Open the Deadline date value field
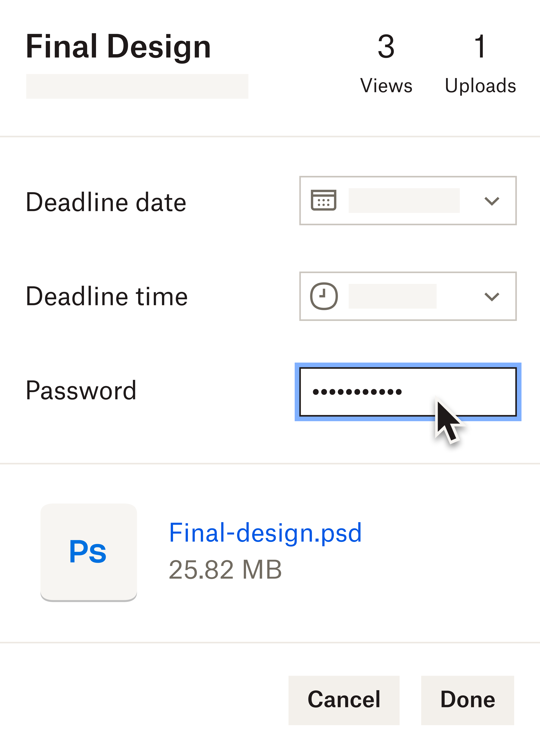Viewport: 540px width, 756px height. 404,200
